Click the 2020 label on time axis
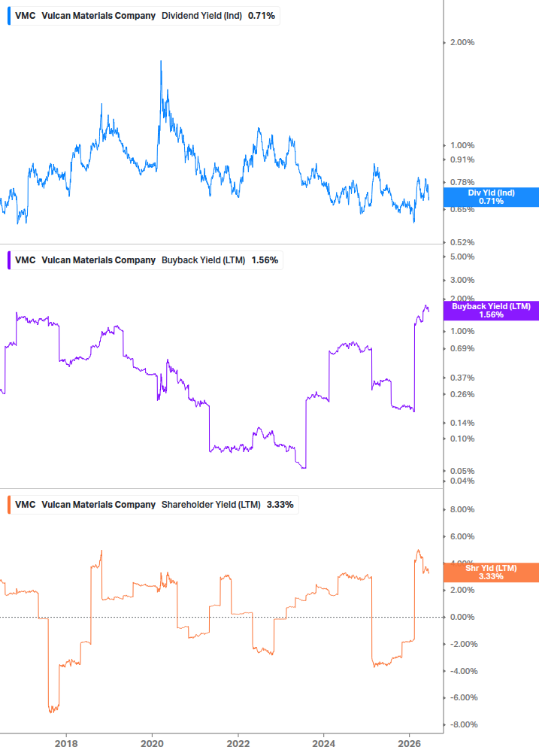Image resolution: width=539 pixels, height=756 pixels. (152, 743)
